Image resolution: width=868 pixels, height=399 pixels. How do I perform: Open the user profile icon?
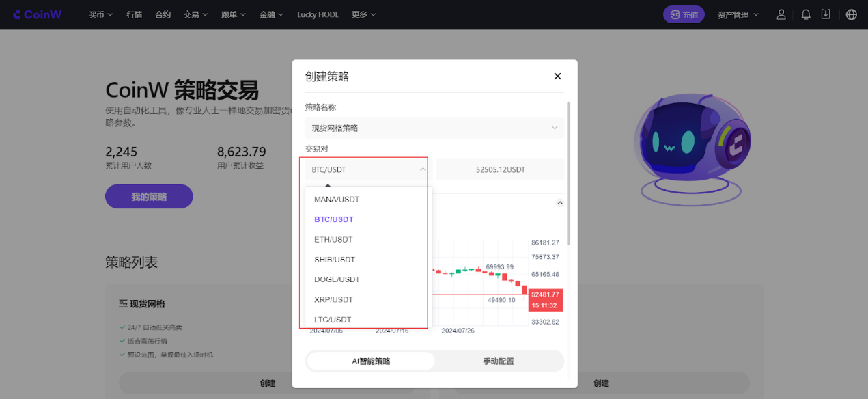pyautogui.click(x=781, y=14)
